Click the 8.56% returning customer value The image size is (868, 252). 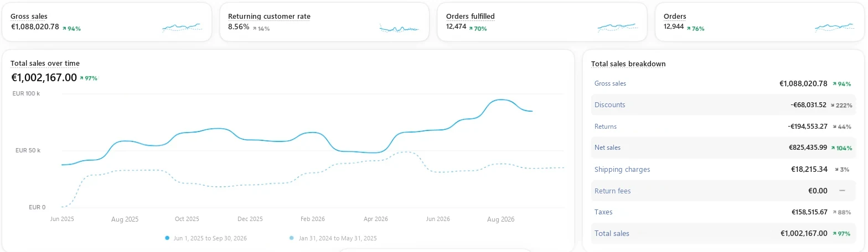[239, 27]
